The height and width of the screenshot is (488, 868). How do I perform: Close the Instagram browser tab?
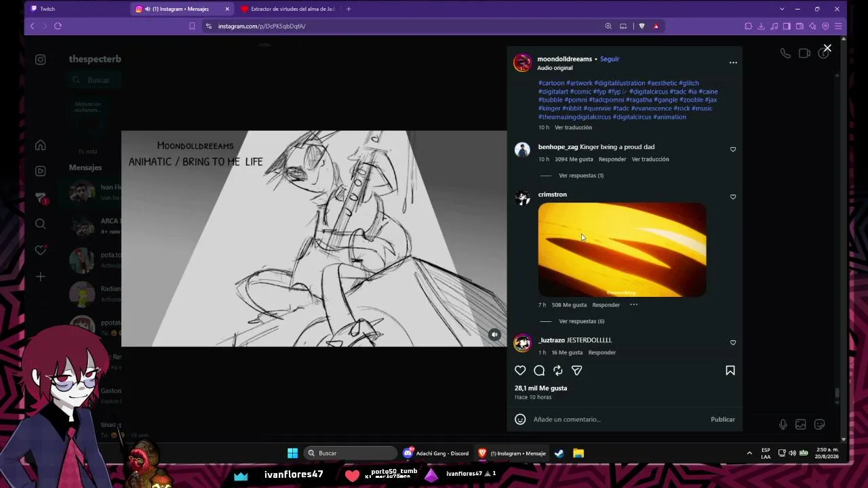[227, 9]
